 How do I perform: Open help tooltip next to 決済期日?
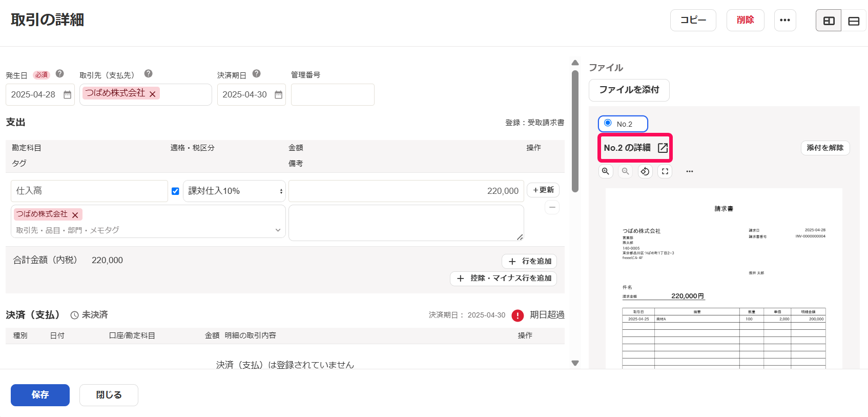tap(256, 73)
